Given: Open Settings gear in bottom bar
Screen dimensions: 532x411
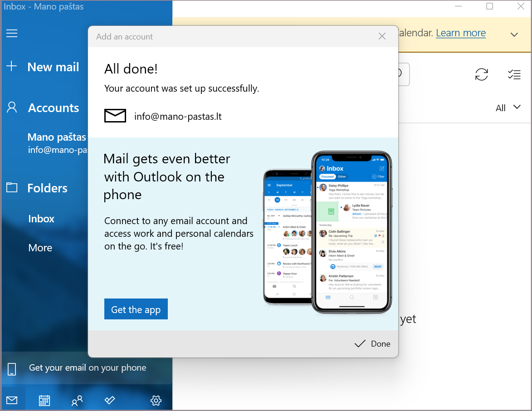Looking at the screenshot, I should (x=156, y=400).
